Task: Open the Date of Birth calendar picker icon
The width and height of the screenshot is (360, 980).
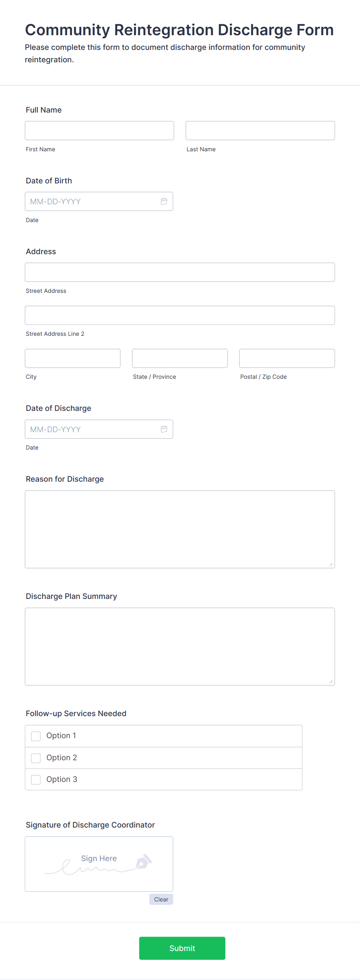Action: pyautogui.click(x=164, y=202)
